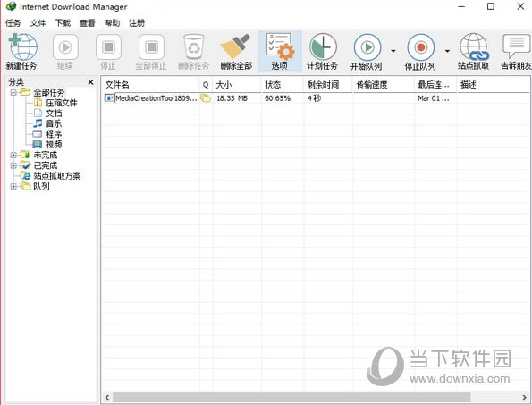The image size is (532, 405).
Task: Click the 全部停止 stop-all toolbar icon
Action: pyautogui.click(x=151, y=46)
